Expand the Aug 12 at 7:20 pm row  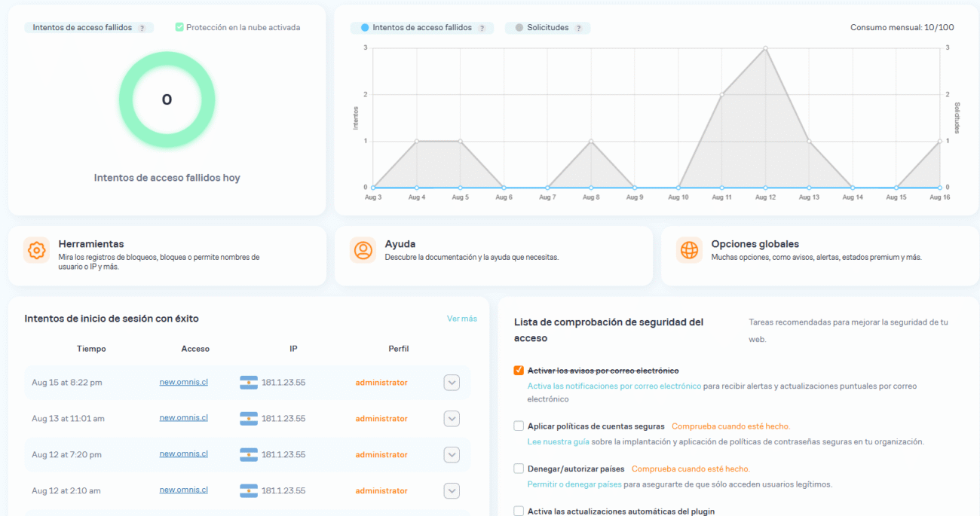point(452,455)
